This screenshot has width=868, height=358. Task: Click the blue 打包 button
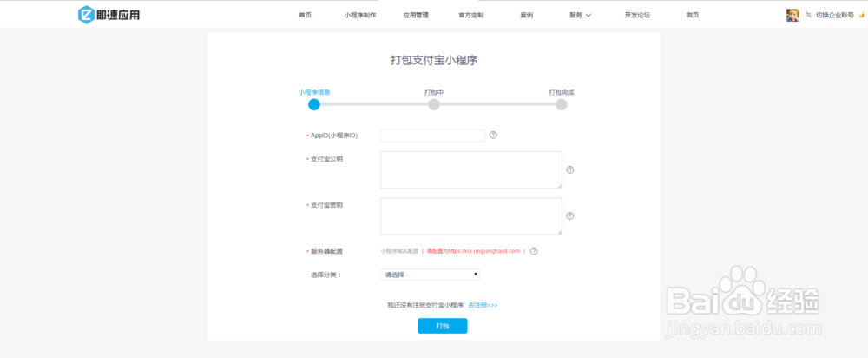[x=443, y=326]
